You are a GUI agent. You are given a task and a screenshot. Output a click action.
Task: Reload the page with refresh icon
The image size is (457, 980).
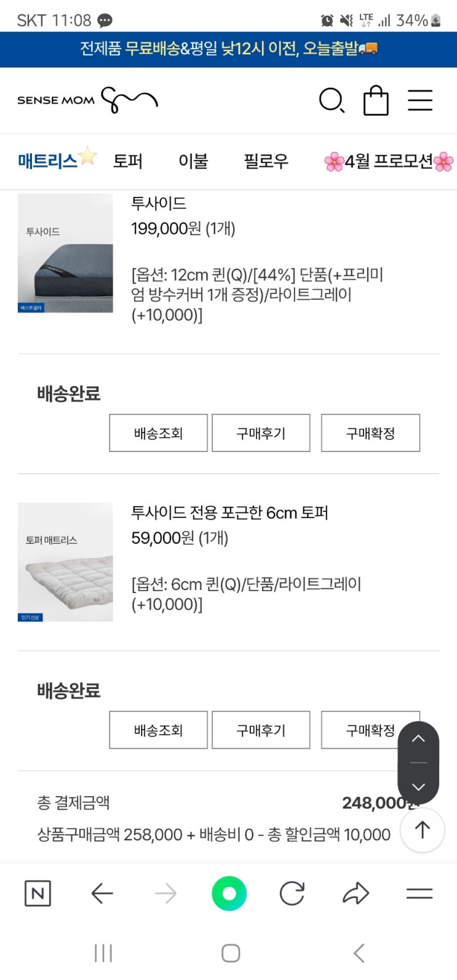click(292, 893)
